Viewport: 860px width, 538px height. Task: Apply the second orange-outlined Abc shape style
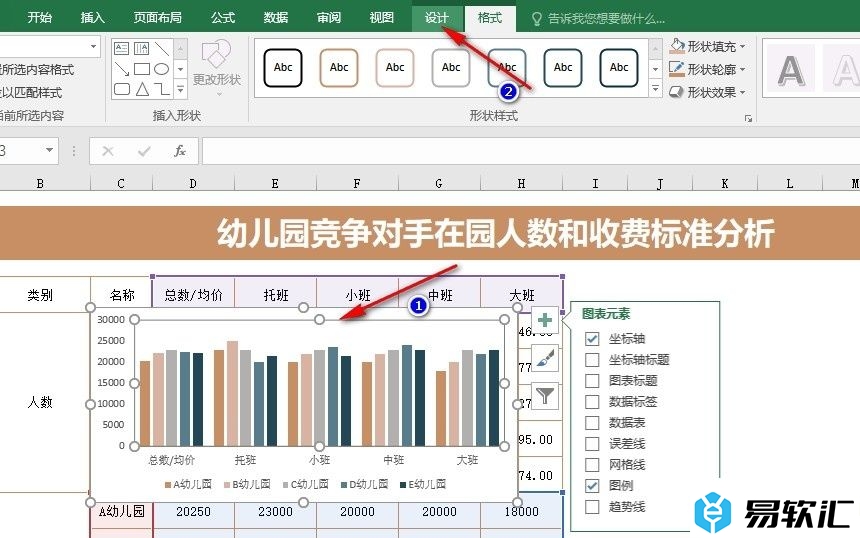tap(339, 68)
